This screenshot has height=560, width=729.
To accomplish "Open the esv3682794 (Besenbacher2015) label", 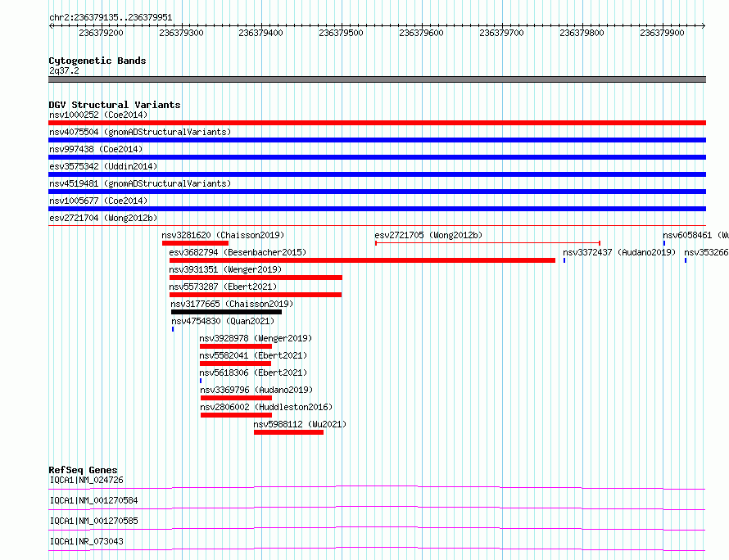I will 238,252.
